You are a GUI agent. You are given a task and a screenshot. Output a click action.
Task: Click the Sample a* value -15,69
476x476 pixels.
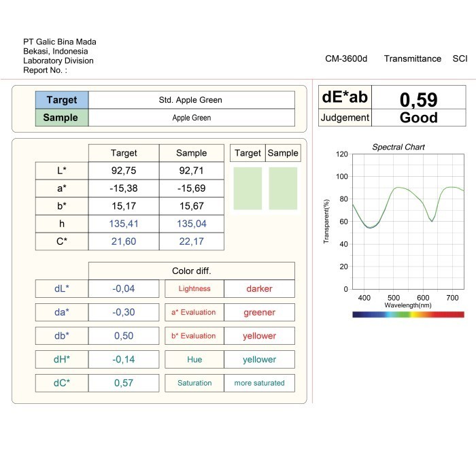point(192,188)
